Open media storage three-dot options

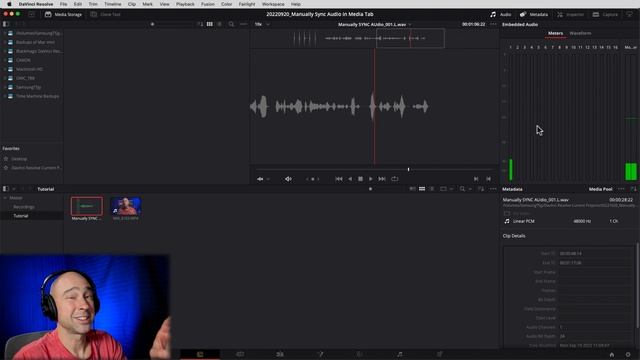[x=244, y=24]
